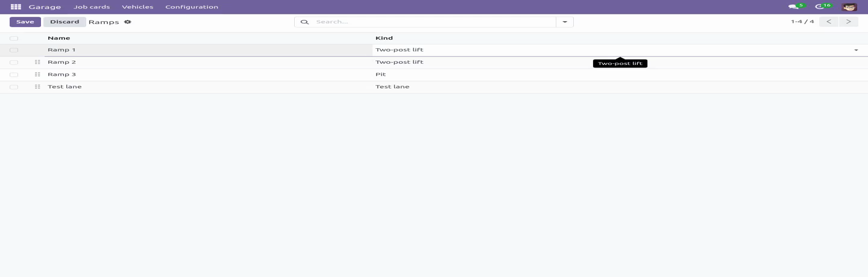The width and height of the screenshot is (868, 277).
Task: Grab the Test lane row drag handle
Action: pyautogui.click(x=37, y=87)
